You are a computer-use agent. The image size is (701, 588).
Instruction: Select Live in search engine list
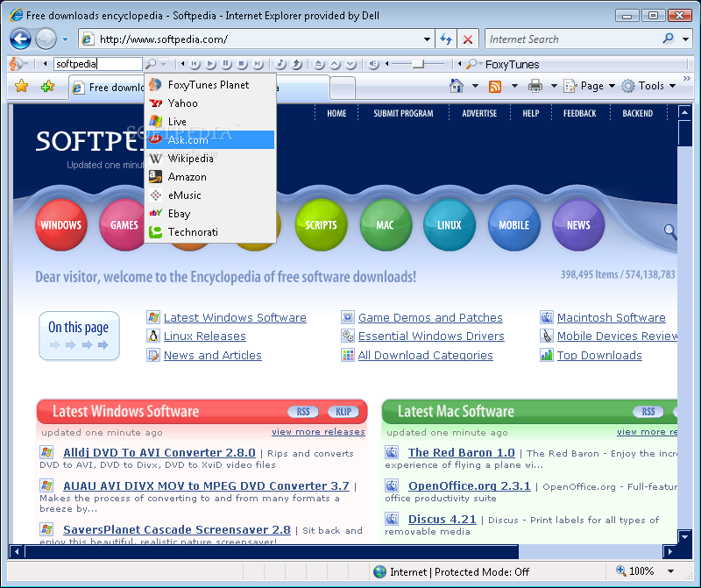209,122
